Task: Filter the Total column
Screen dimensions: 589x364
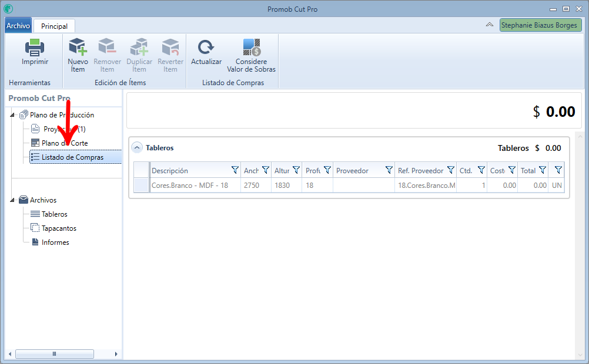Action: point(543,170)
